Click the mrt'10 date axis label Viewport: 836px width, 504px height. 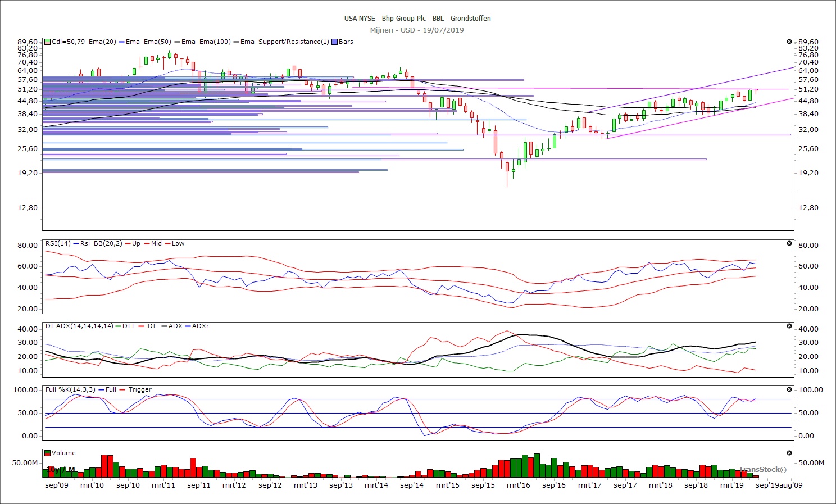pyautogui.click(x=92, y=485)
